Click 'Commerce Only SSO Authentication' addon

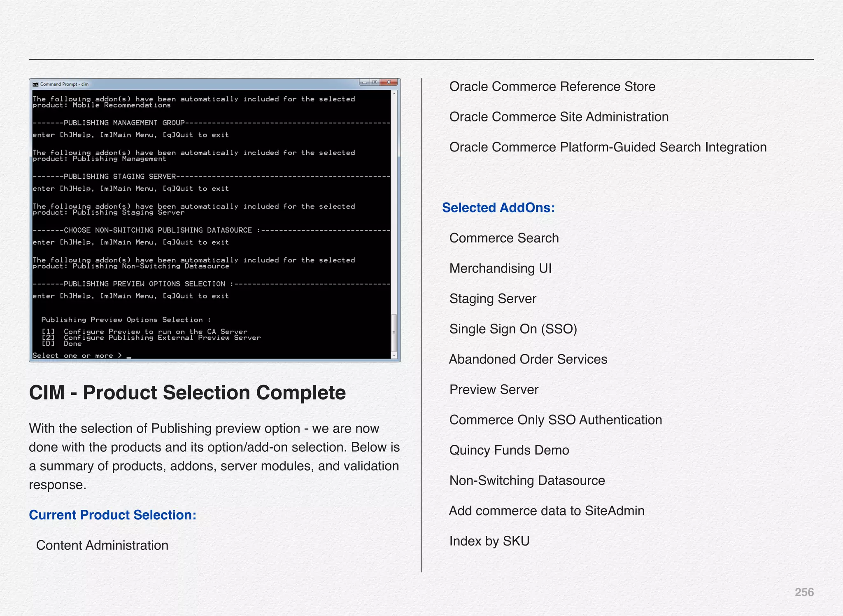pyautogui.click(x=556, y=420)
